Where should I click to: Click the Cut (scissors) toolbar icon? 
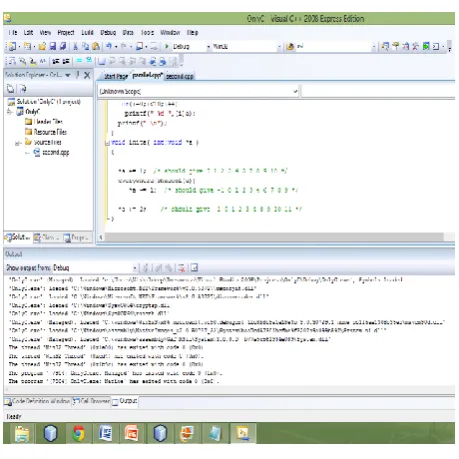[x=75, y=46]
